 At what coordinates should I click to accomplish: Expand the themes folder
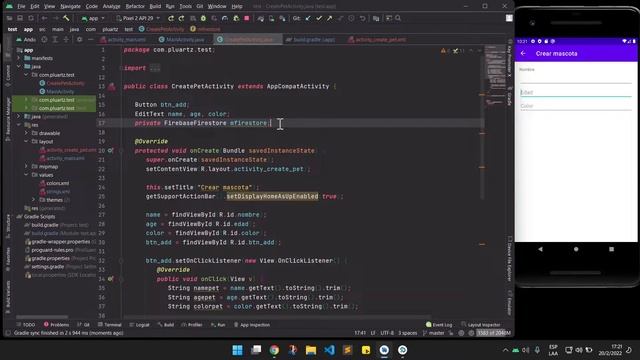pyautogui.click(x=34, y=200)
